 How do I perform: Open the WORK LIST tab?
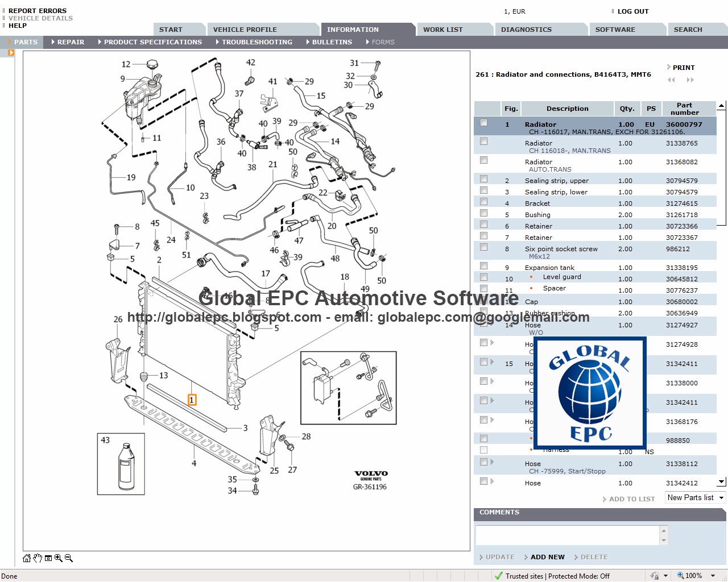(x=455, y=30)
